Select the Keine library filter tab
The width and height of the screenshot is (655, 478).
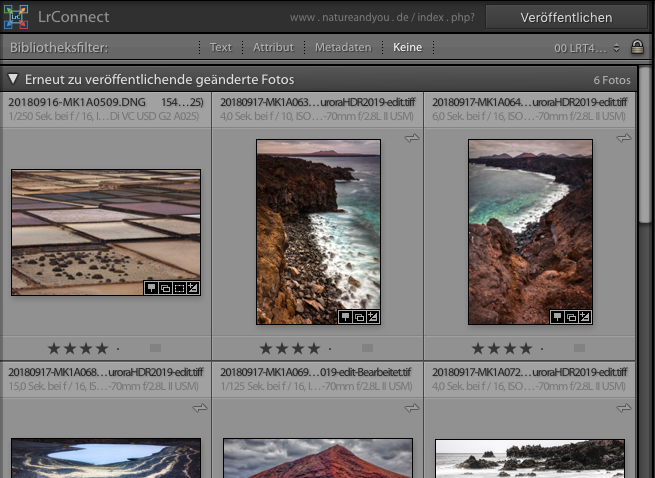(407, 47)
